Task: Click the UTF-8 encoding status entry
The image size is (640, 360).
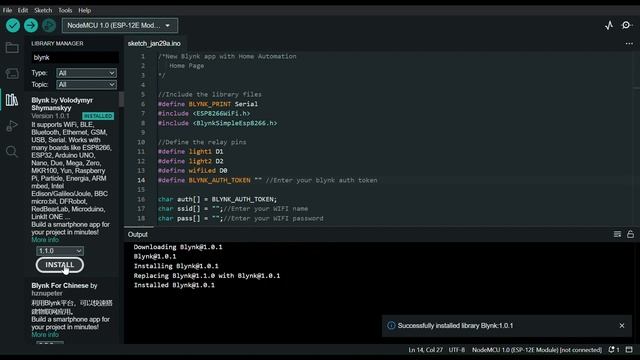Action: pyautogui.click(x=457, y=350)
